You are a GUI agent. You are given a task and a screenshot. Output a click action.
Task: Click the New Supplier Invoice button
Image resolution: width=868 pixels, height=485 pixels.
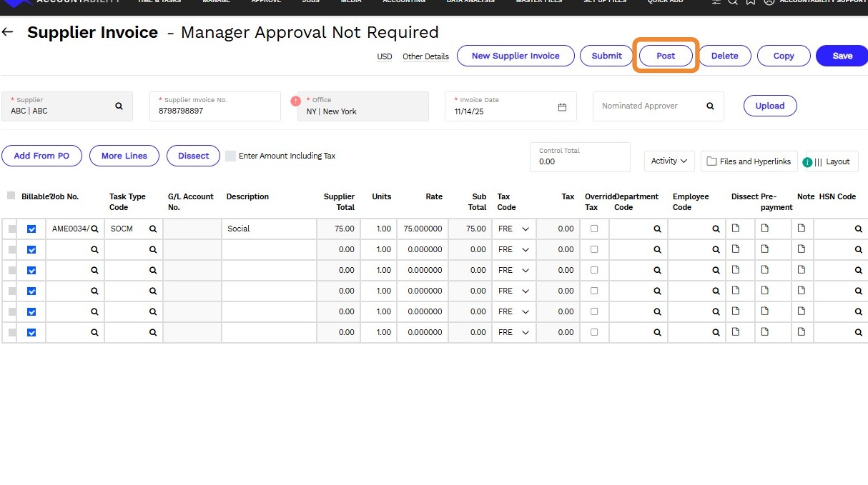[x=516, y=56]
